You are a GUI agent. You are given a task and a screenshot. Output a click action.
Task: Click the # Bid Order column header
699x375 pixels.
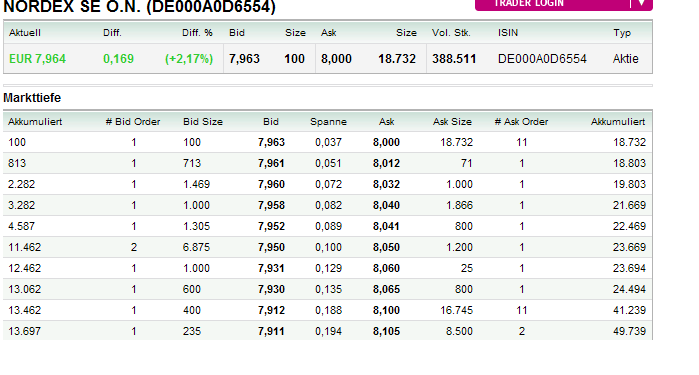[132, 122]
